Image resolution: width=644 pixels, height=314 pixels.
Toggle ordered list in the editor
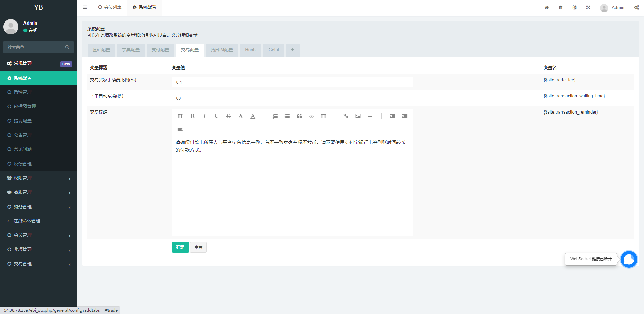275,116
